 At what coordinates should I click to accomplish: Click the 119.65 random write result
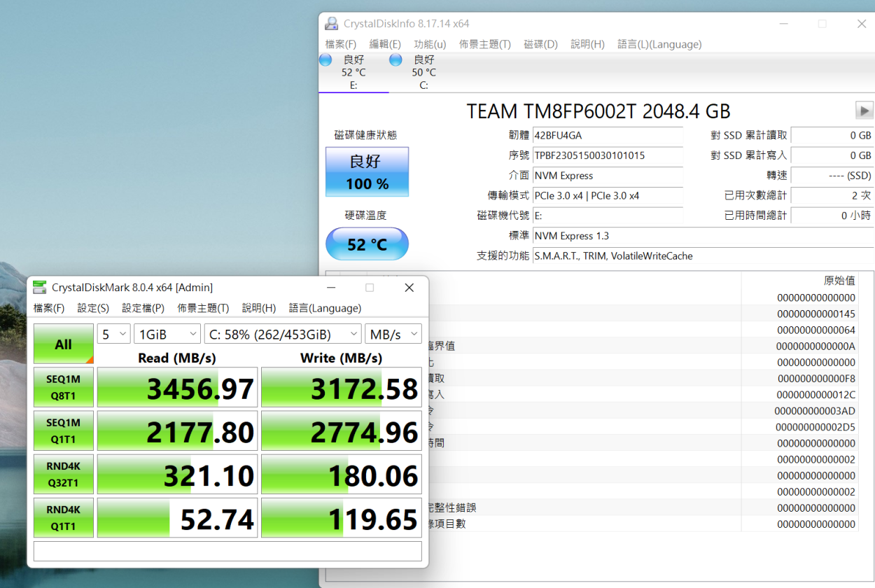[342, 518]
